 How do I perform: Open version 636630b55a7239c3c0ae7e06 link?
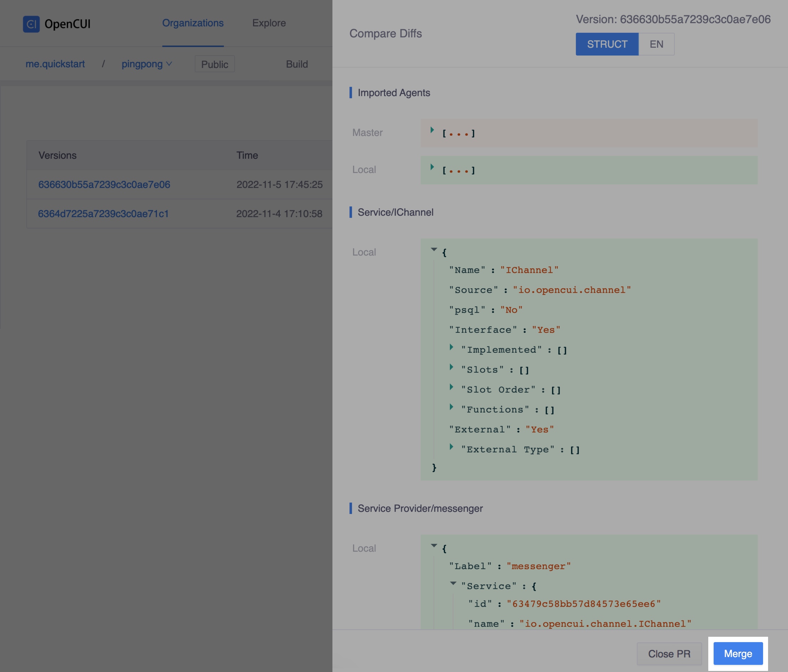coord(104,184)
